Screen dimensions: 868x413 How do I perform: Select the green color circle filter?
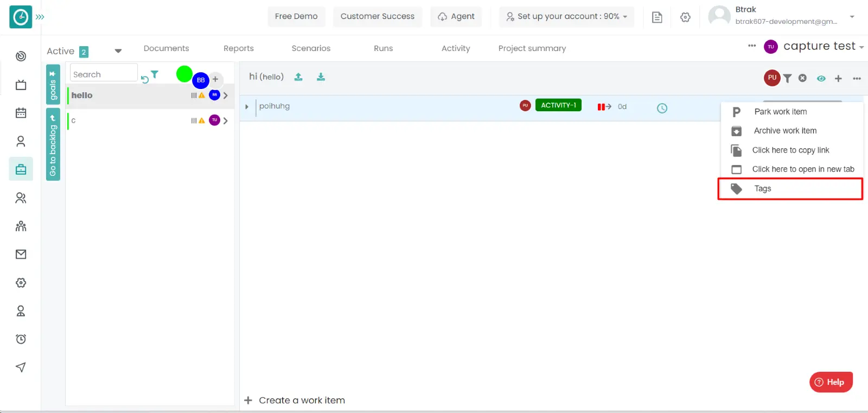184,74
